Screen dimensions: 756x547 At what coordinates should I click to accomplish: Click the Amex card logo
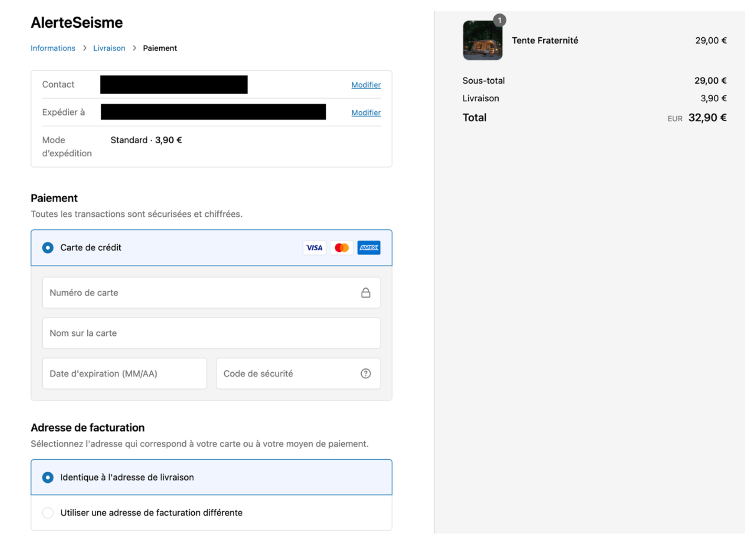point(368,248)
